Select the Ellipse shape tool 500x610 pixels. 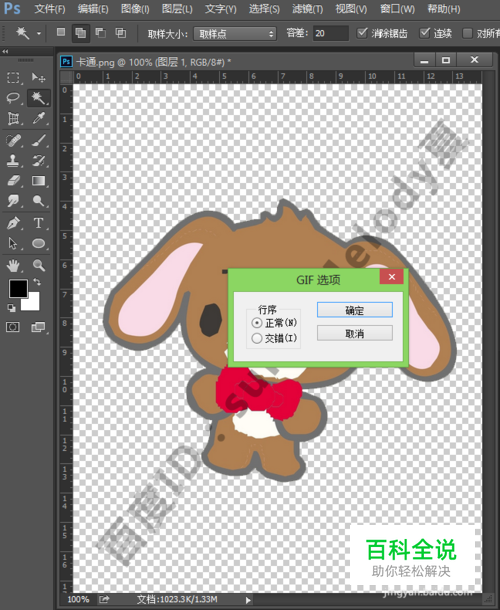point(38,244)
